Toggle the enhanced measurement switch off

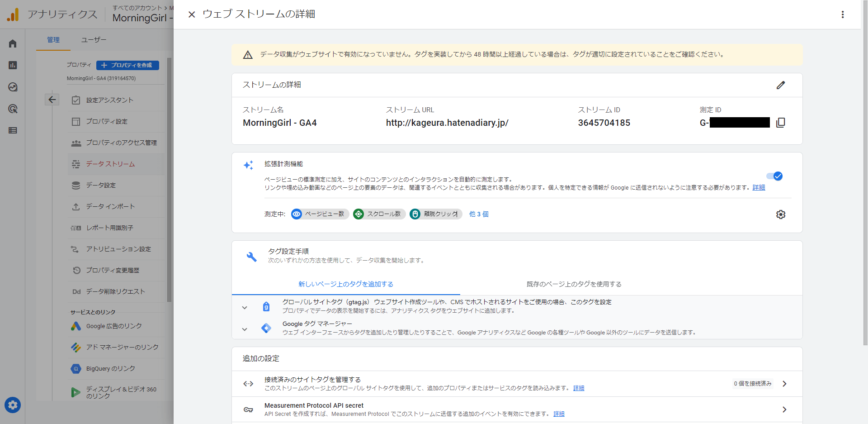point(774,176)
